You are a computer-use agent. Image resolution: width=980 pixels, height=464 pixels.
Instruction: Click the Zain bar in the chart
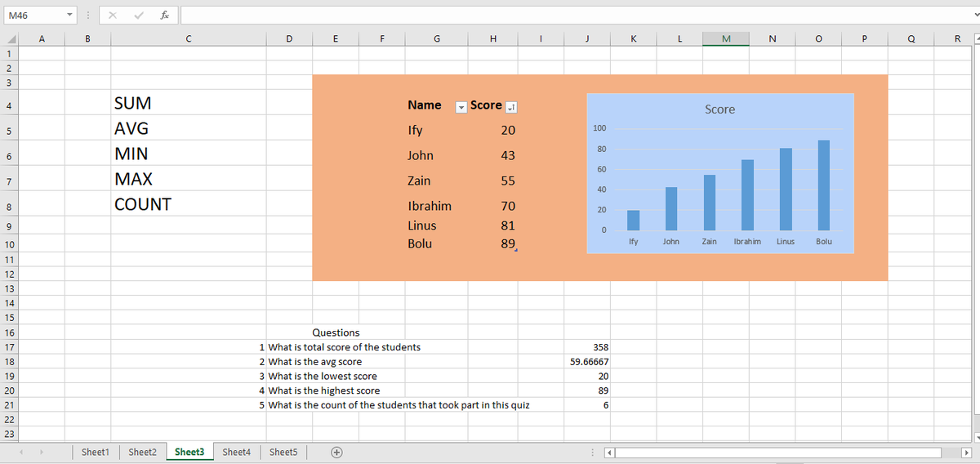709,203
